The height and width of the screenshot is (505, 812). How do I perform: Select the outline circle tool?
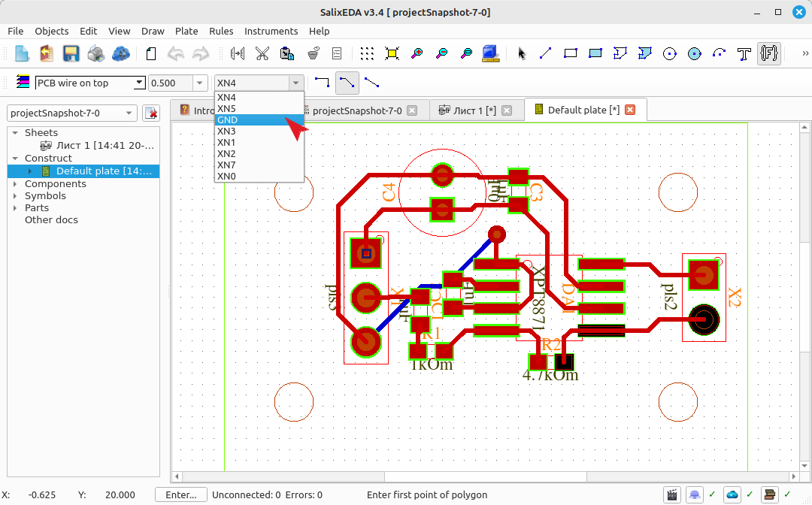(670, 53)
